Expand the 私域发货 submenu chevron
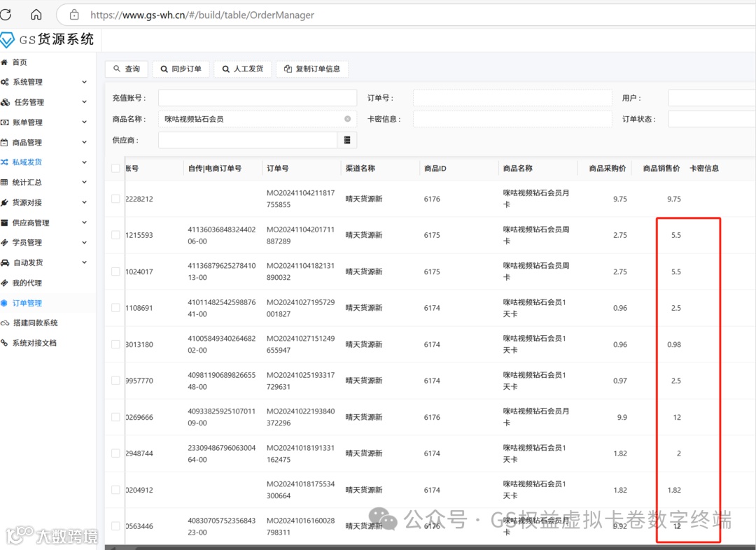 [x=85, y=162]
